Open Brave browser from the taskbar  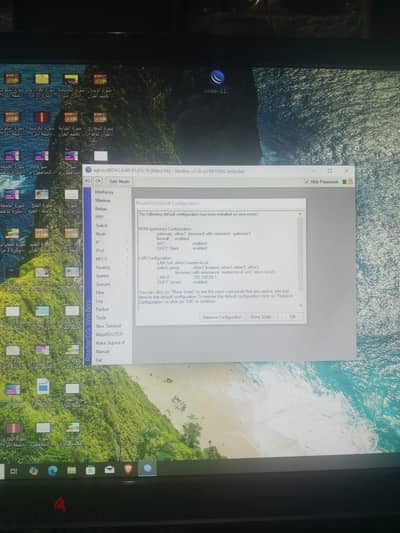[x=128, y=469]
